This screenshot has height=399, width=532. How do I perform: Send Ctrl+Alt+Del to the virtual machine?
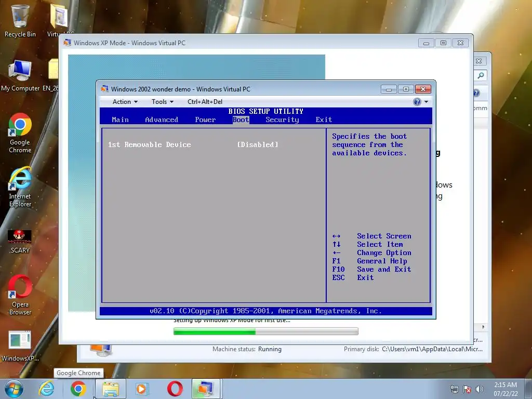pos(205,102)
